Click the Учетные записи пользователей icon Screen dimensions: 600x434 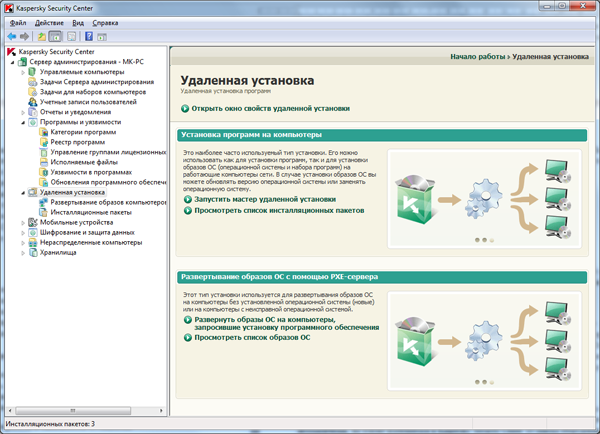33,102
